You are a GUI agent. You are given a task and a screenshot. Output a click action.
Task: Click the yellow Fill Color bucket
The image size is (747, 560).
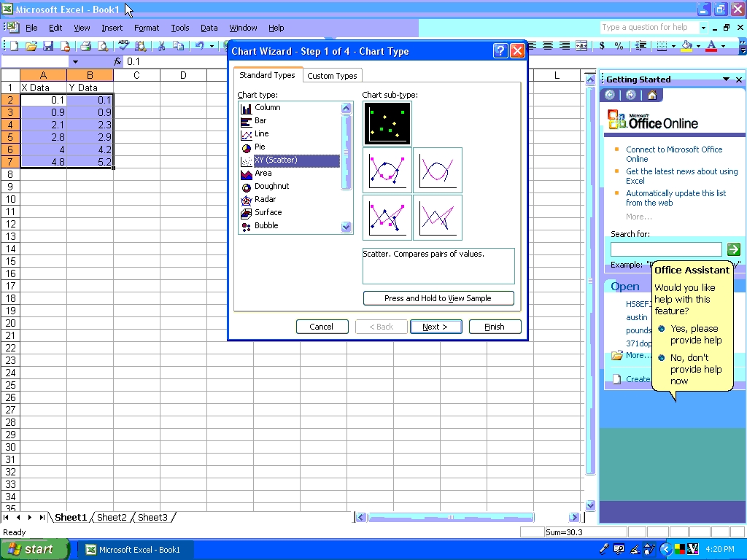686,46
